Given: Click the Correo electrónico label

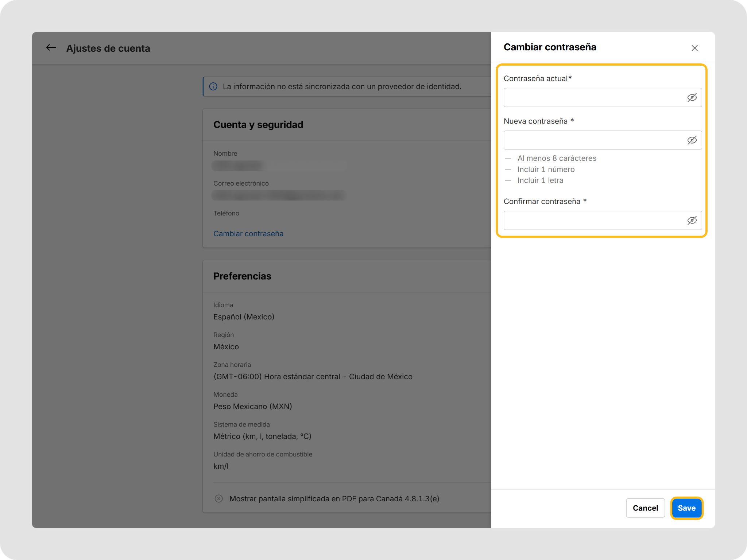Looking at the screenshot, I should (241, 183).
